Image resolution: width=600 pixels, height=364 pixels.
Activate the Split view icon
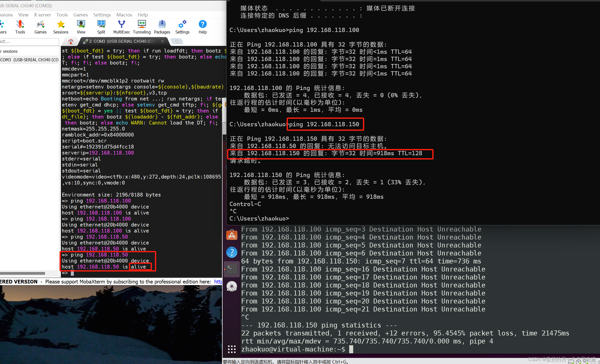coord(101,27)
